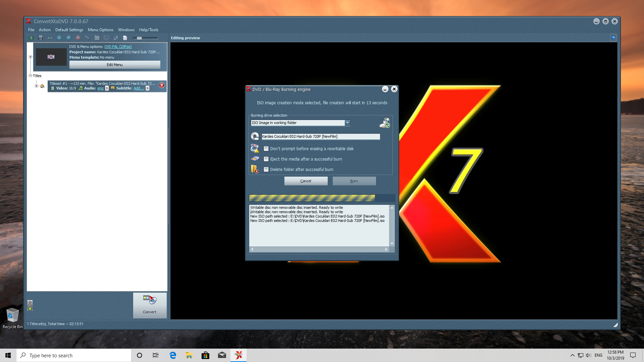Open the Help/Tools menu
This screenshot has width=644, height=362.
coord(149,30)
